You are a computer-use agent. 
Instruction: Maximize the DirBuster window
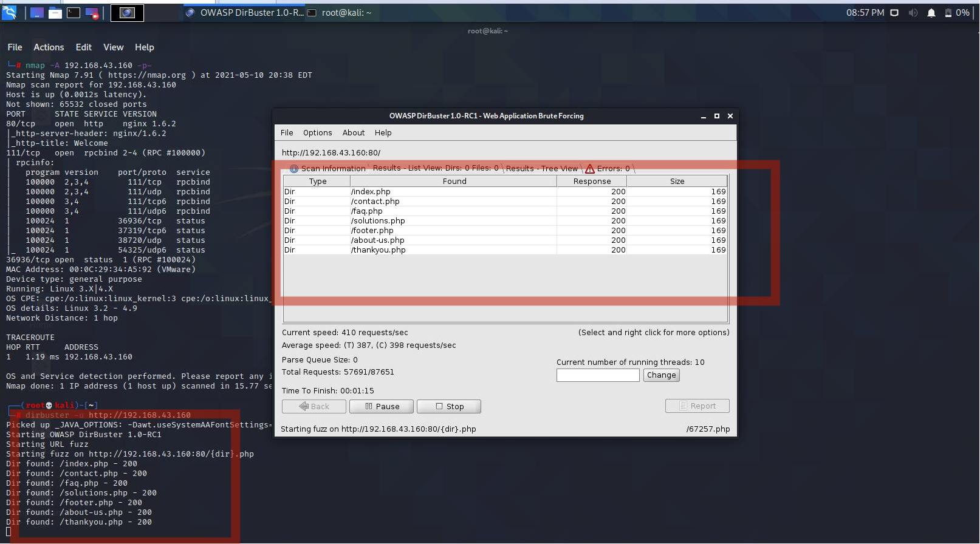(x=717, y=116)
